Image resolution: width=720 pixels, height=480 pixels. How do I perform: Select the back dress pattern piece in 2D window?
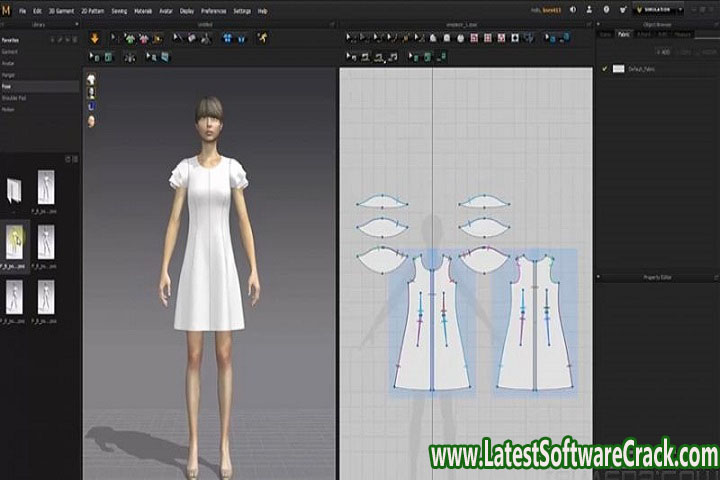(535, 323)
